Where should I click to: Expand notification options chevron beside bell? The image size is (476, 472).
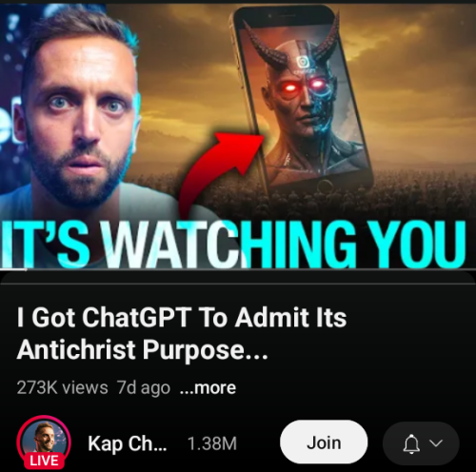[x=436, y=442]
